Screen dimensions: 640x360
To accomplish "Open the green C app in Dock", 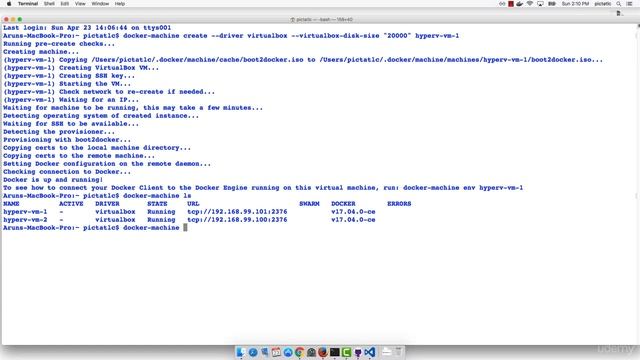I will (346, 352).
